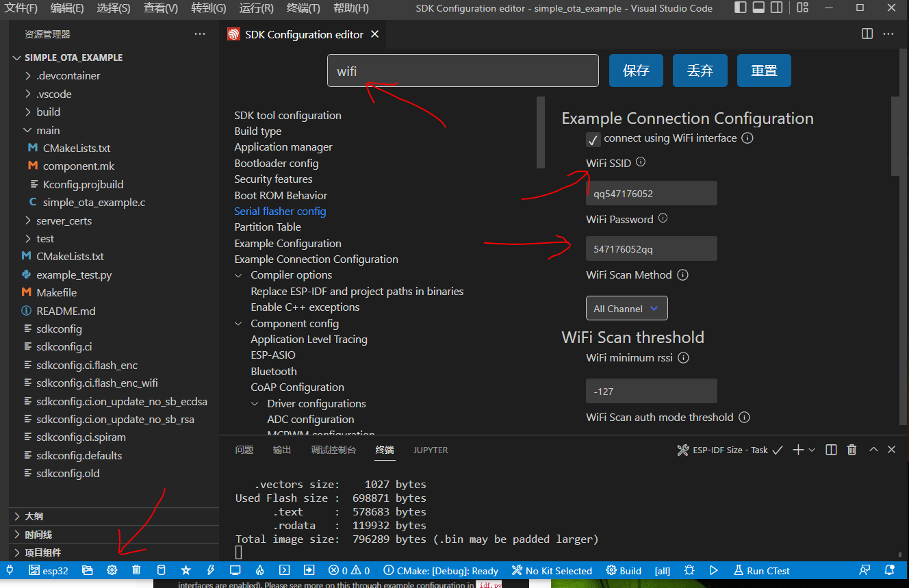Open editor more actions ellipsis
Screen dimensions: 909x588
[888, 34]
